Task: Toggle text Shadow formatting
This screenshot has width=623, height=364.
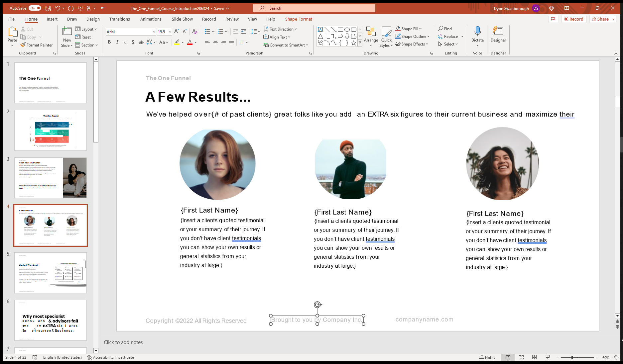Action: point(133,42)
